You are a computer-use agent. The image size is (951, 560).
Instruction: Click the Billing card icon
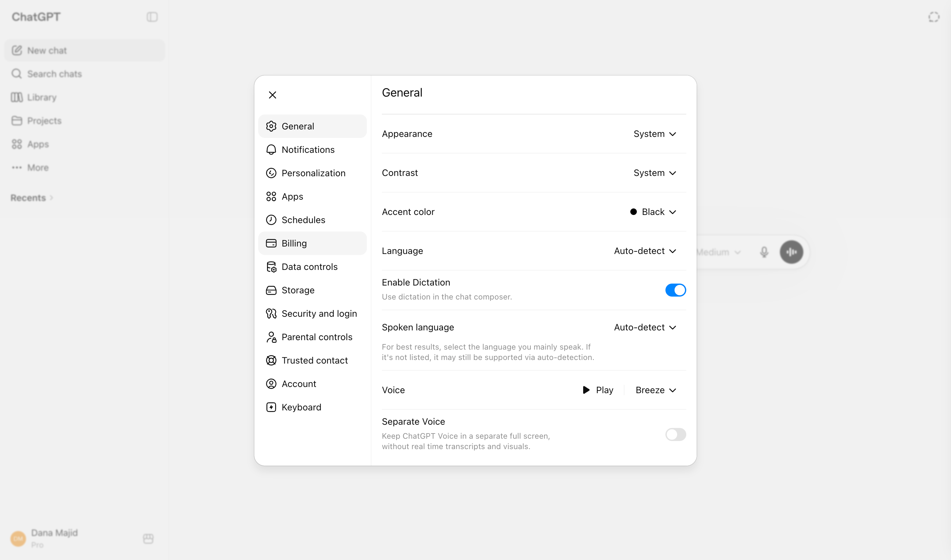(271, 243)
